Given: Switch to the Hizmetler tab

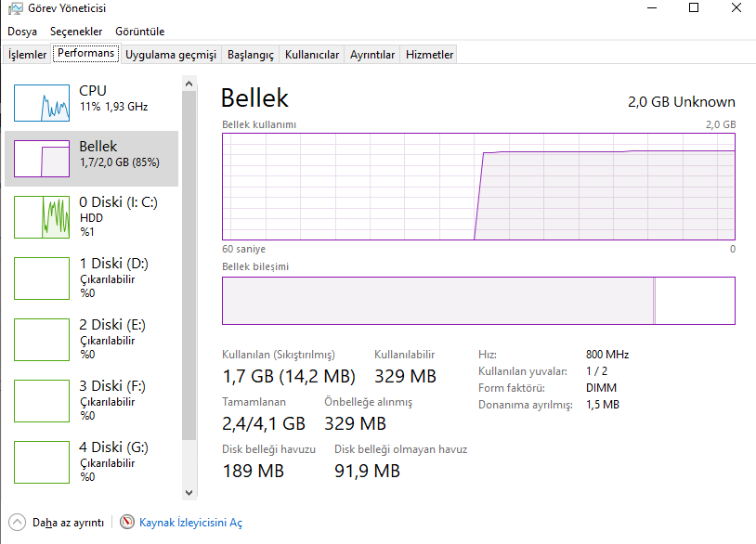Looking at the screenshot, I should pos(430,55).
